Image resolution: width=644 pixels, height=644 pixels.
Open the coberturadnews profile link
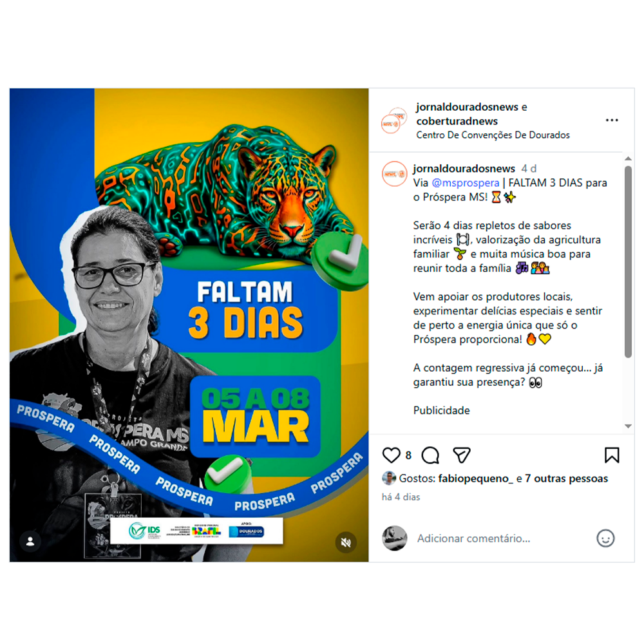click(457, 121)
